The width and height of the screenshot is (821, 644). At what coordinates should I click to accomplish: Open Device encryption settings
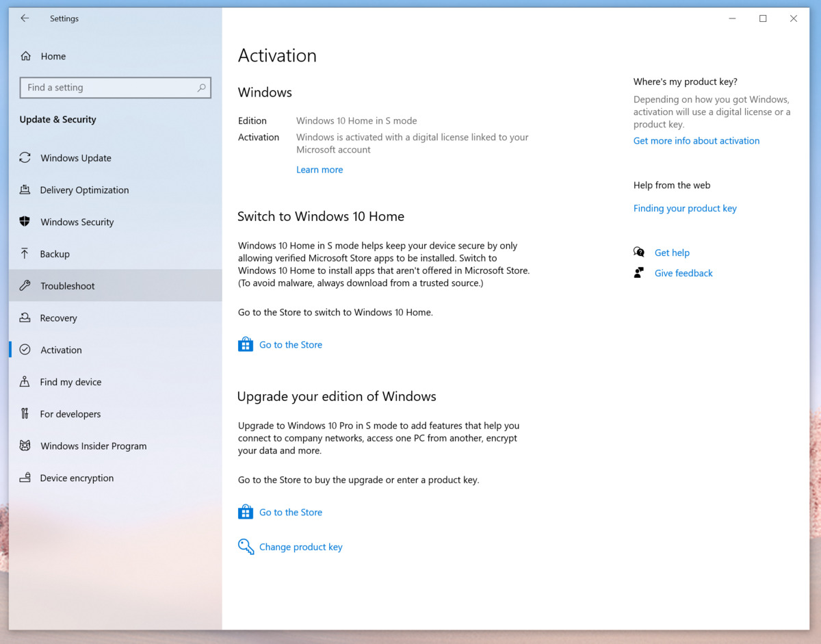(116, 478)
